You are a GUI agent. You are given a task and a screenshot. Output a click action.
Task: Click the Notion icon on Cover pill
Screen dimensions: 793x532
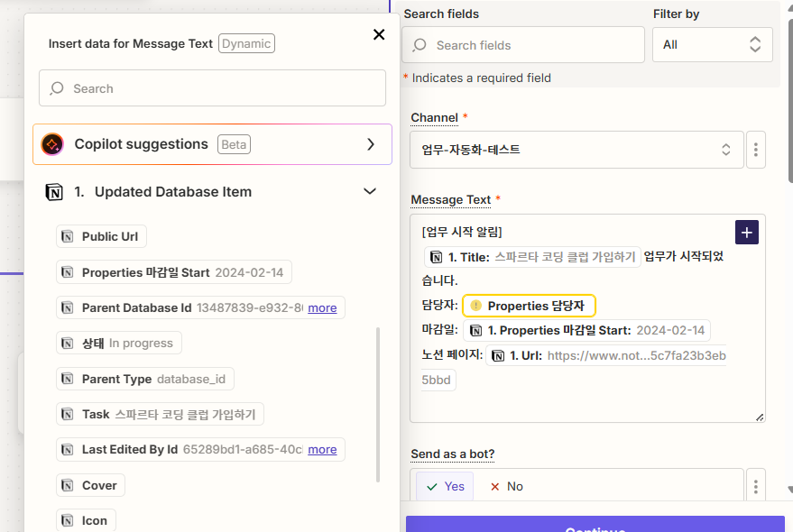pyautogui.click(x=68, y=485)
